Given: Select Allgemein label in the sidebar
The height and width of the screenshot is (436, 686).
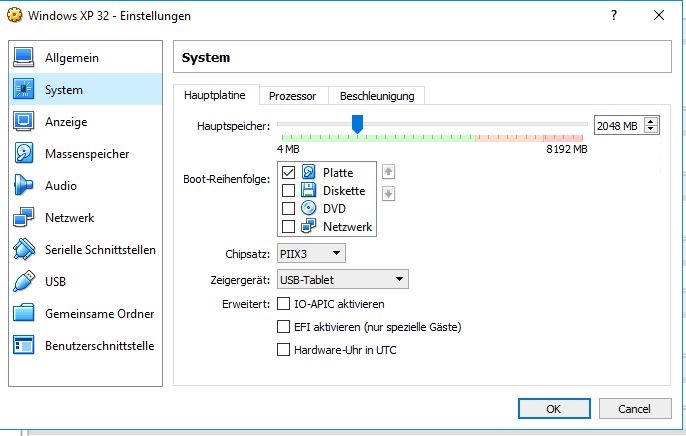Looking at the screenshot, I should [x=72, y=58].
